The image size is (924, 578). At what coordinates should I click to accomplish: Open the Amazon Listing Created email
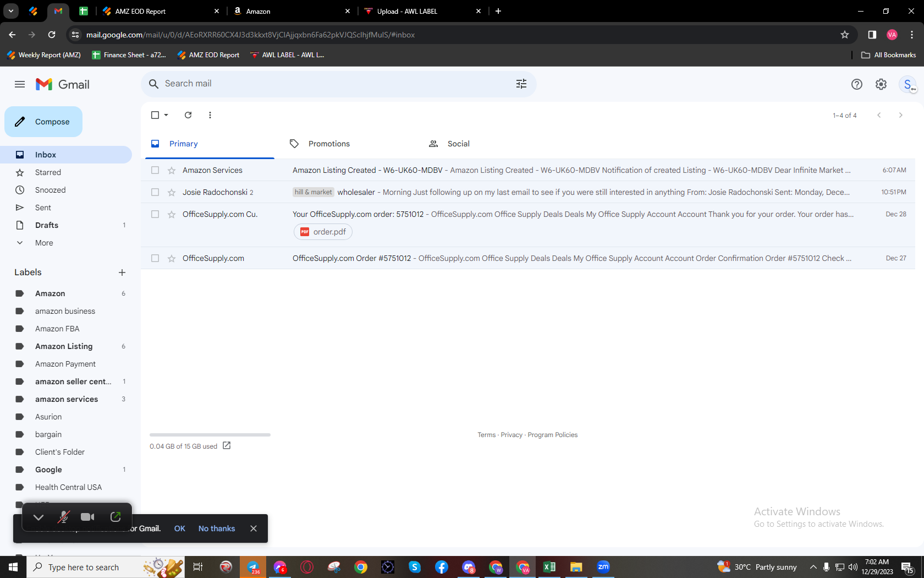(x=528, y=170)
